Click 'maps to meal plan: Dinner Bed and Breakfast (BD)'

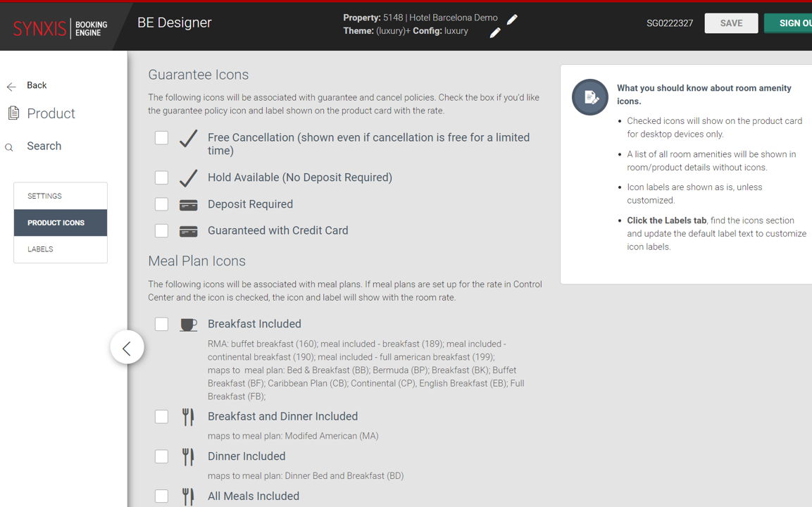click(x=306, y=476)
